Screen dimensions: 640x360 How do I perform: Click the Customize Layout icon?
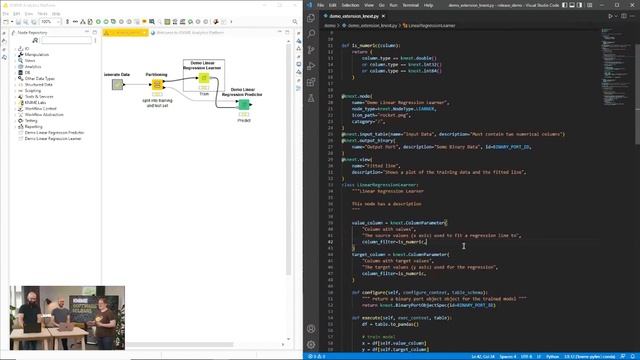589,5
